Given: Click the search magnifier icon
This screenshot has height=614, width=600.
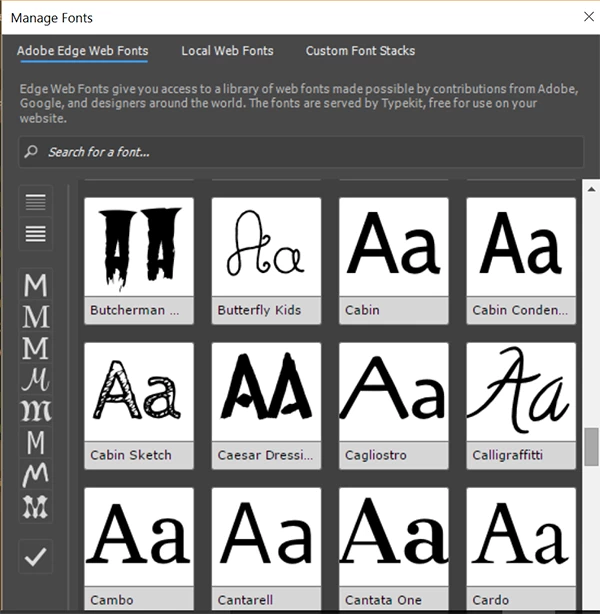Looking at the screenshot, I should [x=31, y=152].
